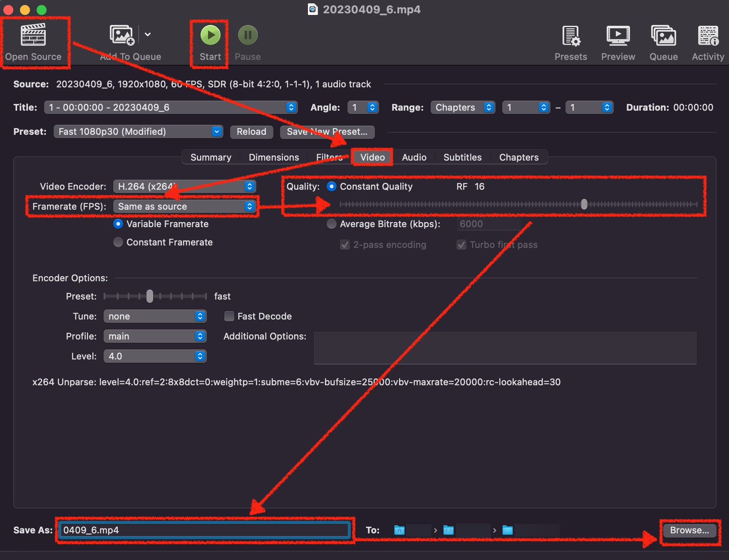The height and width of the screenshot is (560, 729).
Task: Show the encode Queue
Action: click(663, 42)
